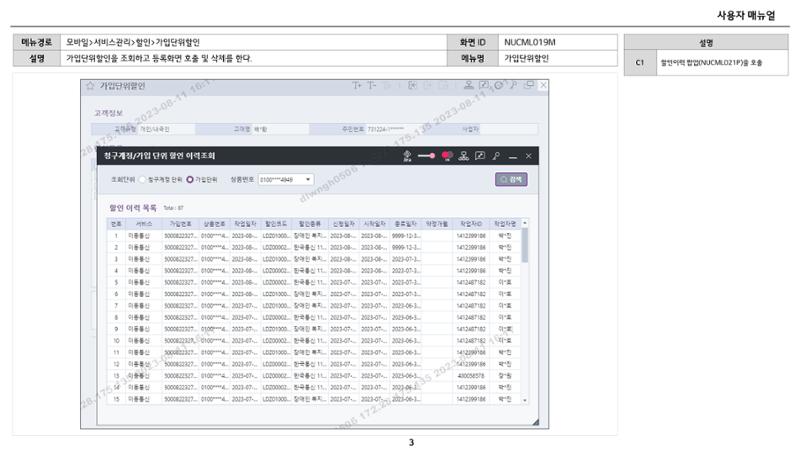Decrease font size with T- in 가입단위할인 window
Viewport: 800px width, 450px height.
click(371, 85)
